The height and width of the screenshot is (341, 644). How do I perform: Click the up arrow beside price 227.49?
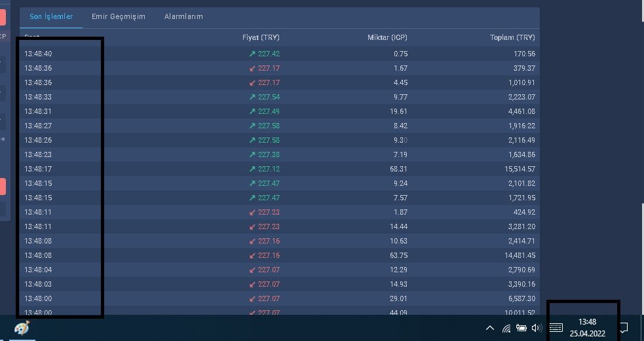tap(252, 111)
